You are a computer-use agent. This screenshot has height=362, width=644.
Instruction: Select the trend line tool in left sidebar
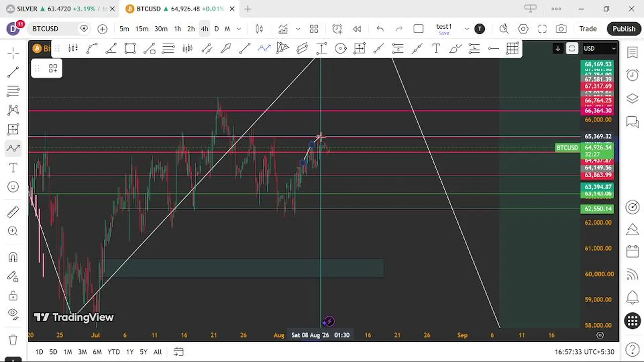click(13, 72)
